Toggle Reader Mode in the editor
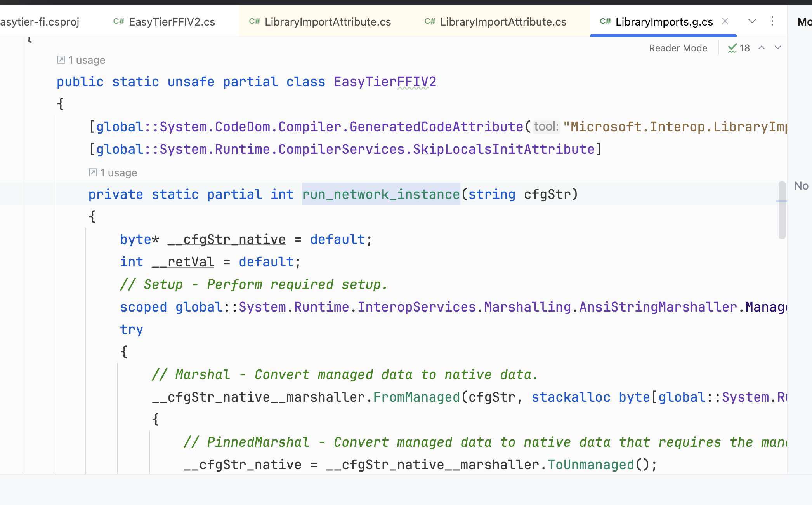 tap(678, 48)
